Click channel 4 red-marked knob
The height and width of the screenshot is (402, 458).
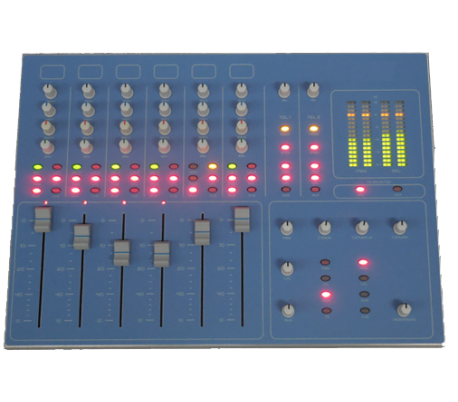pyautogui.click(x=164, y=127)
